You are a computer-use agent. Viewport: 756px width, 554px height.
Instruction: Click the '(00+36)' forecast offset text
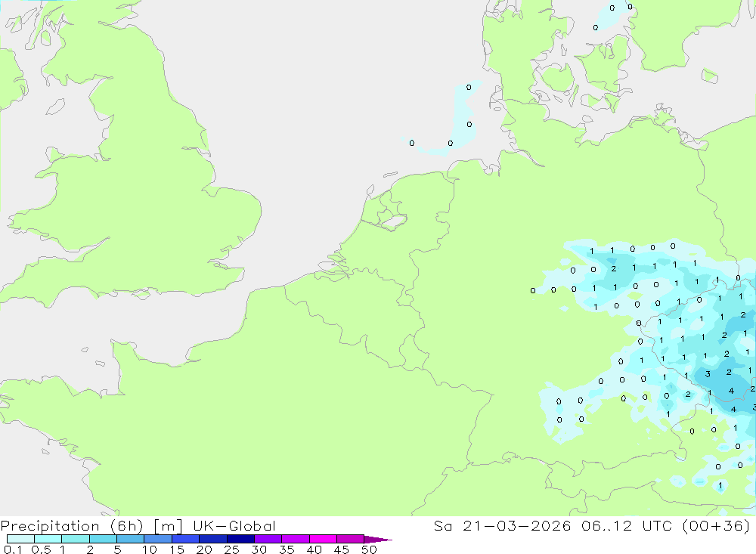717,525
